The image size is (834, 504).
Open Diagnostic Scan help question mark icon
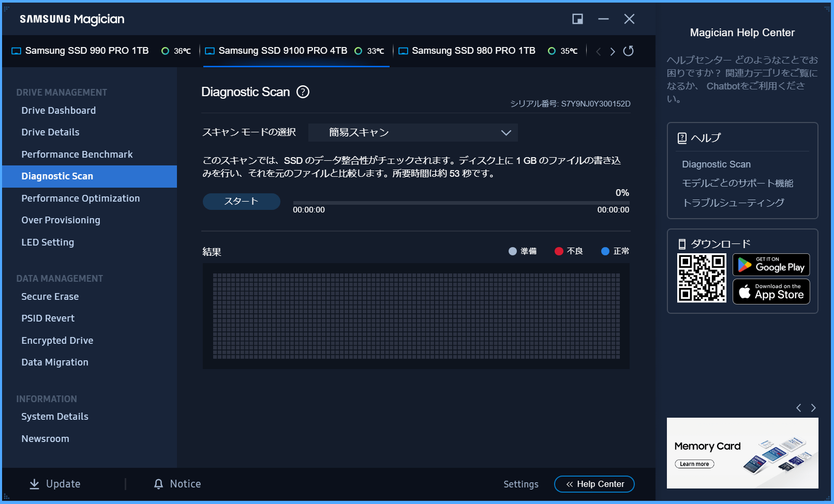(x=303, y=92)
